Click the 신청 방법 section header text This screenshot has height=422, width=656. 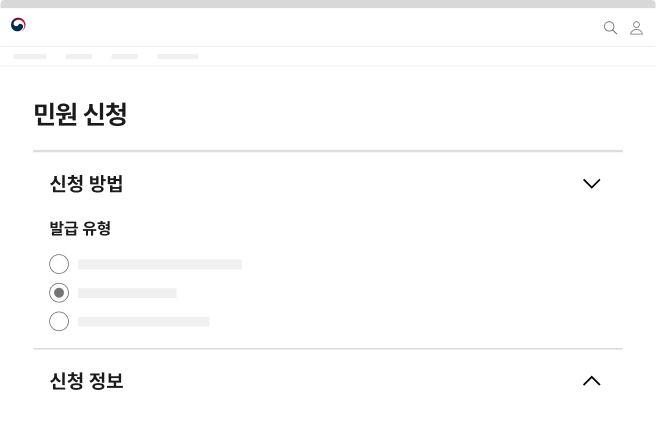pos(86,184)
